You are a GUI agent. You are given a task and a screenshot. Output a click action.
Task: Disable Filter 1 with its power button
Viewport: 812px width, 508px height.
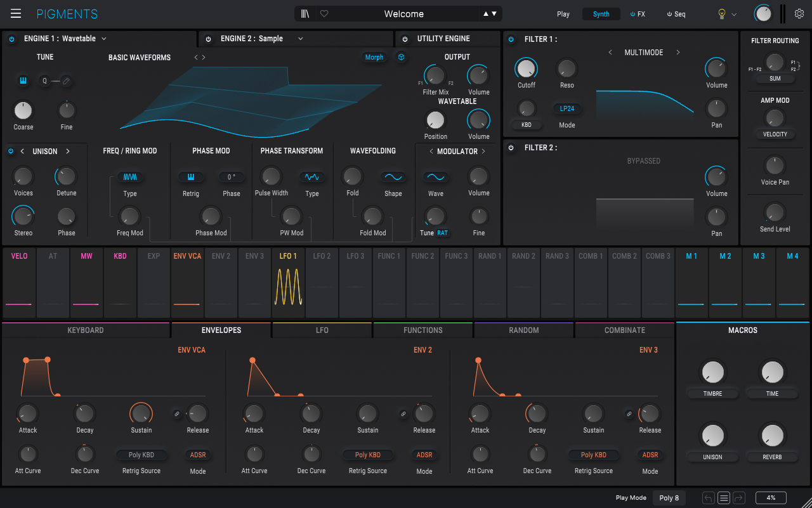coord(511,39)
